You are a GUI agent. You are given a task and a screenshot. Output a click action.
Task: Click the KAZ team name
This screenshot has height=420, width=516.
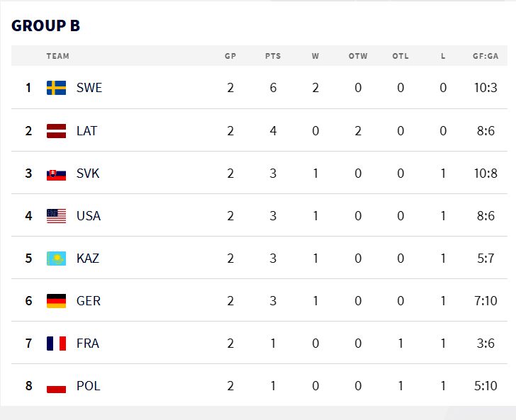[x=88, y=258]
